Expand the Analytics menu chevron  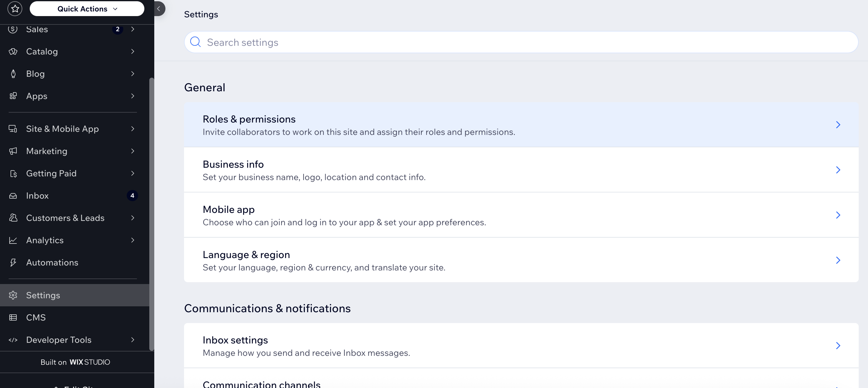pos(133,240)
